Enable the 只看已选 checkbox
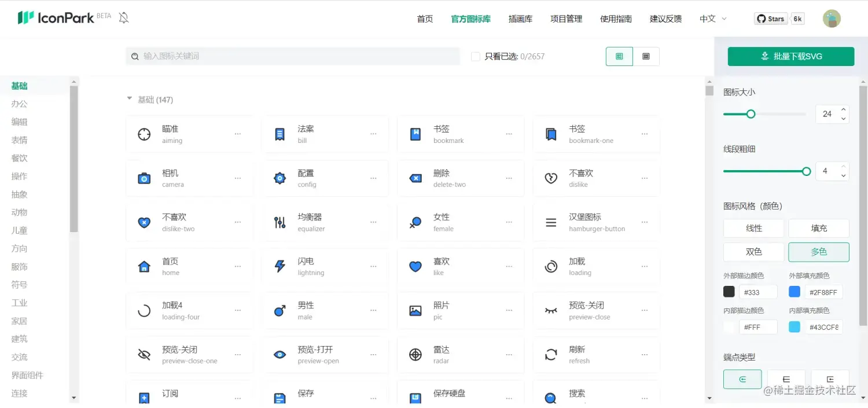The image size is (868, 408). [x=475, y=56]
